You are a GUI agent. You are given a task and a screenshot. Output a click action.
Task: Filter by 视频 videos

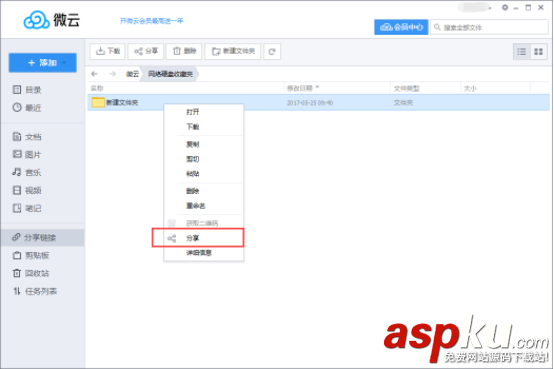(27, 190)
